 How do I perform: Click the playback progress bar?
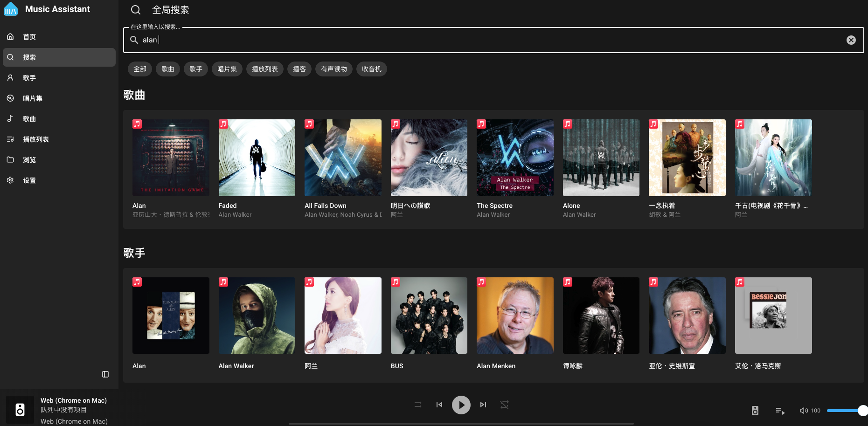(x=461, y=424)
